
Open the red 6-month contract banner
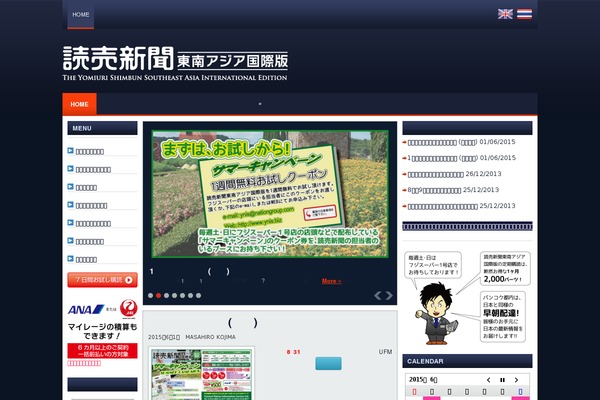pos(102,351)
